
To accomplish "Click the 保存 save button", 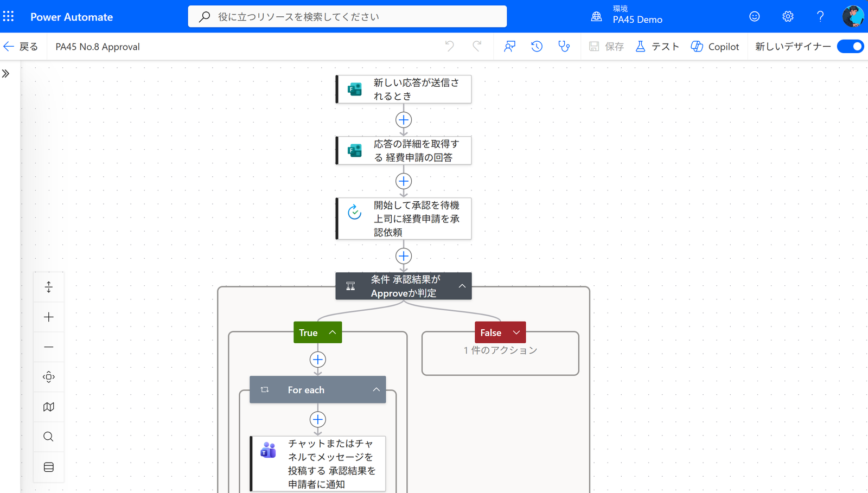I will coord(607,47).
